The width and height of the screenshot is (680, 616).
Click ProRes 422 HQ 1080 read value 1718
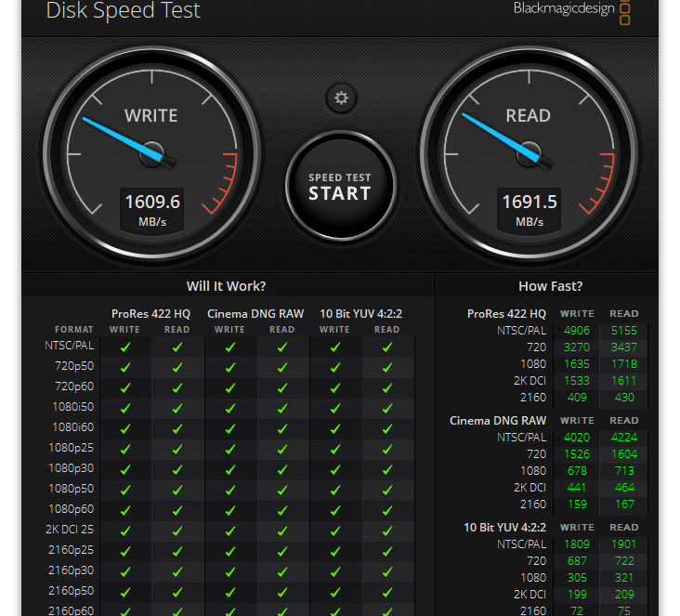click(x=623, y=364)
